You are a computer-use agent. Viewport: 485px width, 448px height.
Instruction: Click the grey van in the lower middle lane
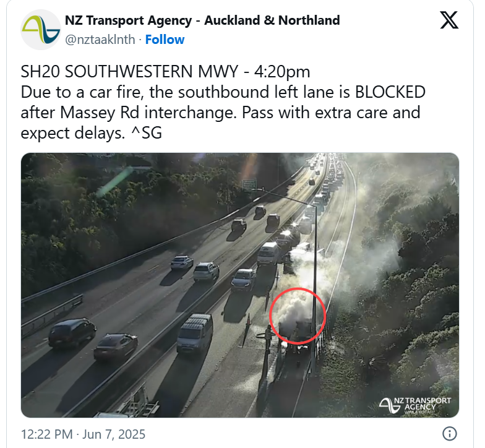pyautogui.click(x=195, y=333)
